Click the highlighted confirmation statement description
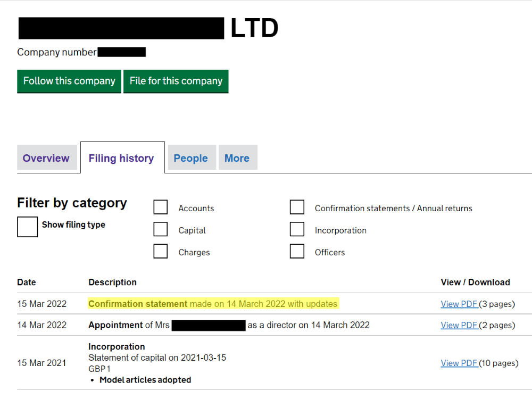 click(x=213, y=303)
